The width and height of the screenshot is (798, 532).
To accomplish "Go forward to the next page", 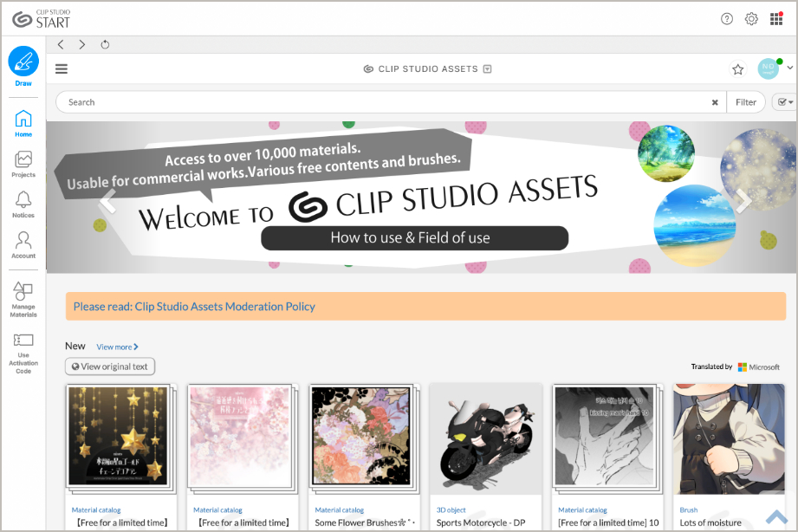I will pos(82,44).
